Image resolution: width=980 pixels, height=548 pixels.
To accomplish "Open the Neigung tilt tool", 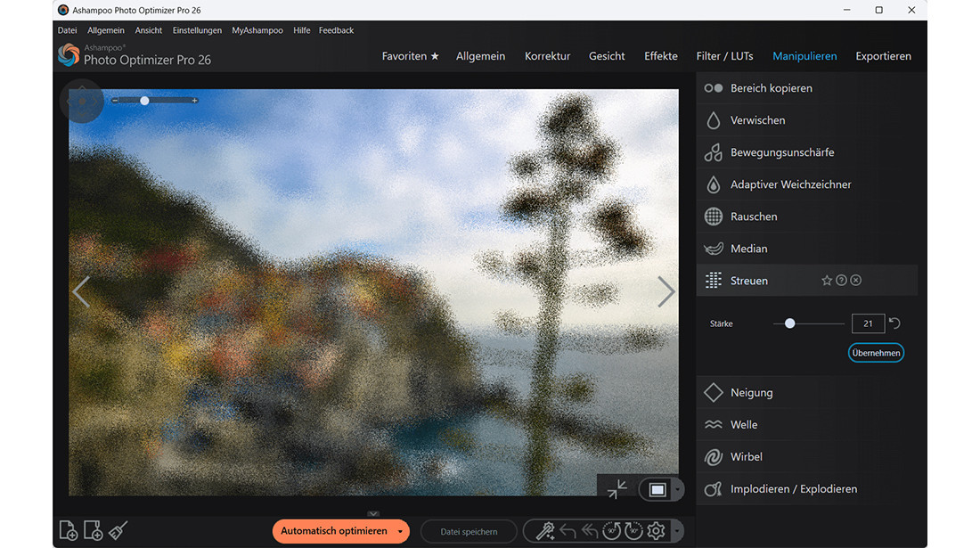I will (806, 392).
